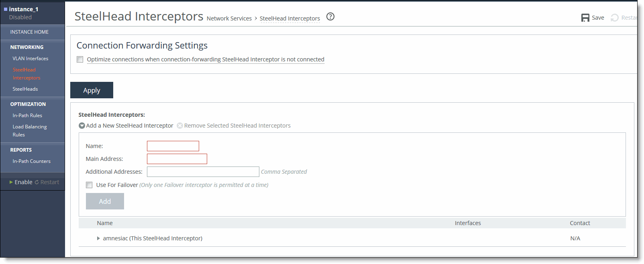Click the Enable play arrow in sidebar
The height and width of the screenshot is (264, 644).
(x=11, y=182)
